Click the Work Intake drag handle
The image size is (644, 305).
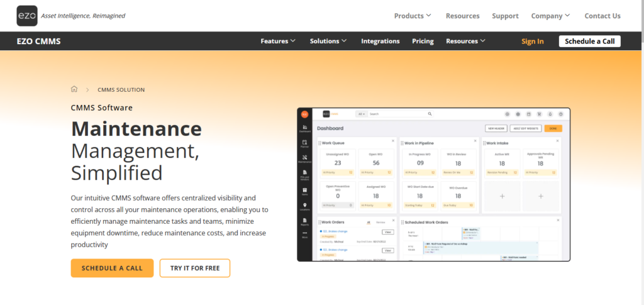pos(484,143)
